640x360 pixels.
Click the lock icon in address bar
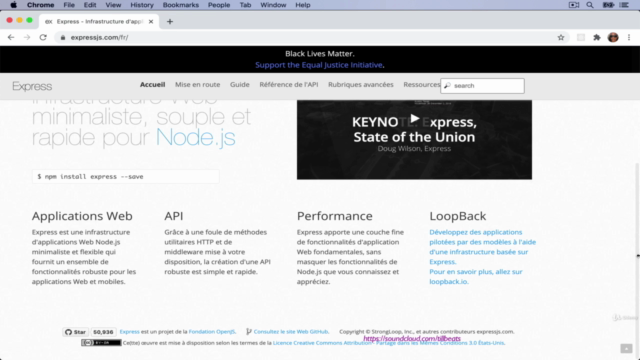click(x=62, y=38)
